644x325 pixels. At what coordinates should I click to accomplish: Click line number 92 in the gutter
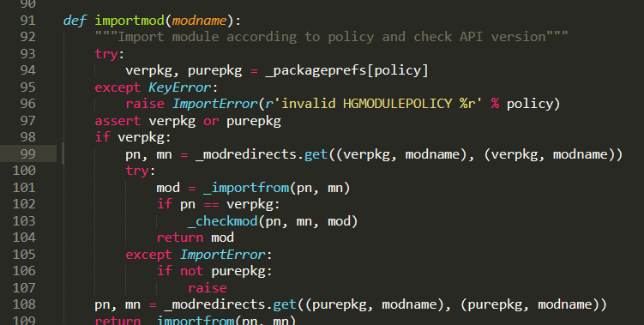coord(28,37)
